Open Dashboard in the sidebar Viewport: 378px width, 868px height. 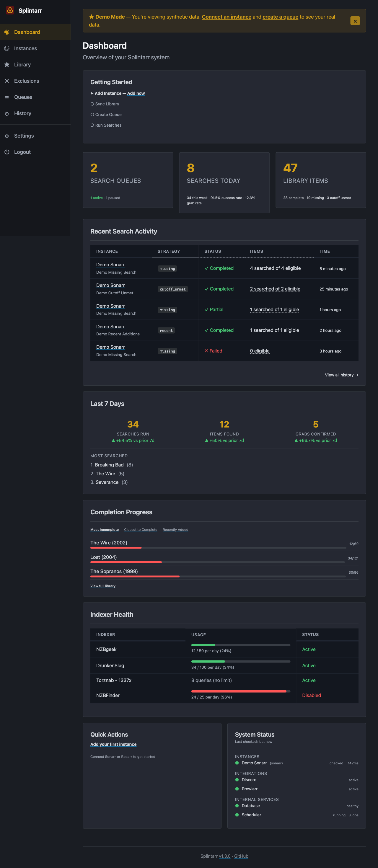click(35, 32)
